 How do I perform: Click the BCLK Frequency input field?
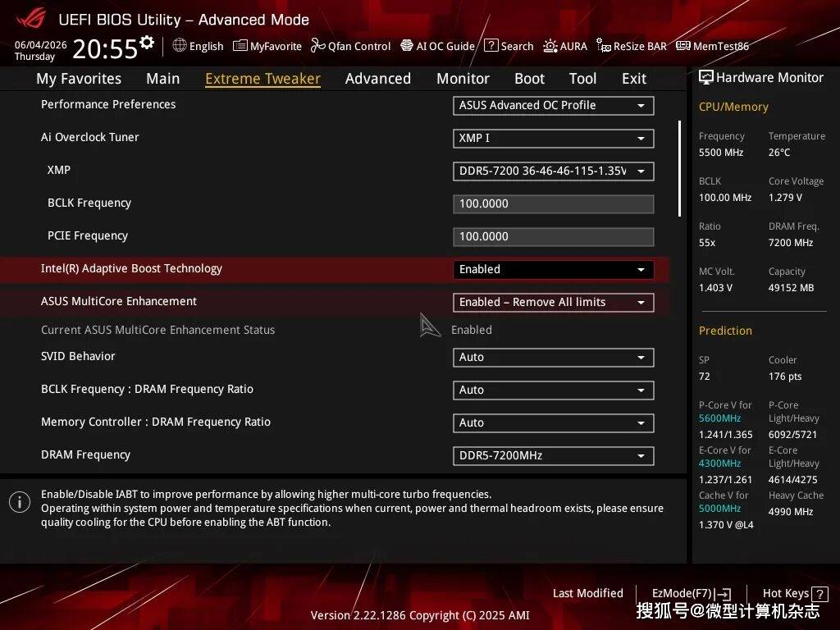(554, 203)
